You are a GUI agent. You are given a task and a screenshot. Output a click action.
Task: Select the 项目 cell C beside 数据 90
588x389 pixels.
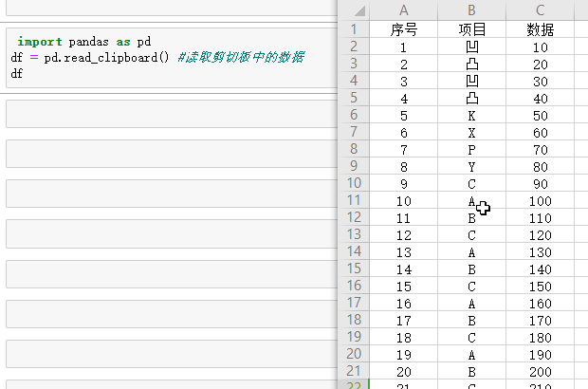[471, 184]
